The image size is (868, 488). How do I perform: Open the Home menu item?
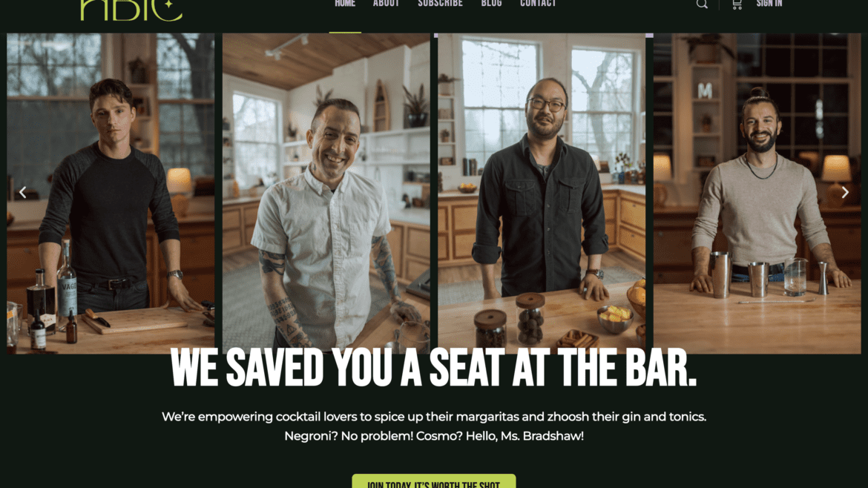(345, 4)
